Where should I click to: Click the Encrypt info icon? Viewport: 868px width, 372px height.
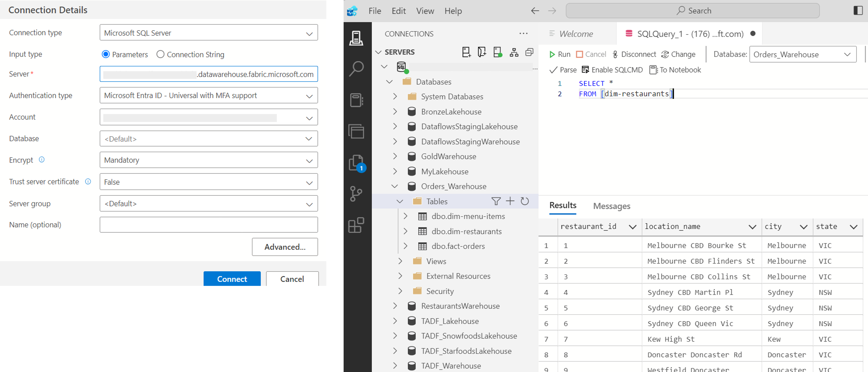pos(42,160)
